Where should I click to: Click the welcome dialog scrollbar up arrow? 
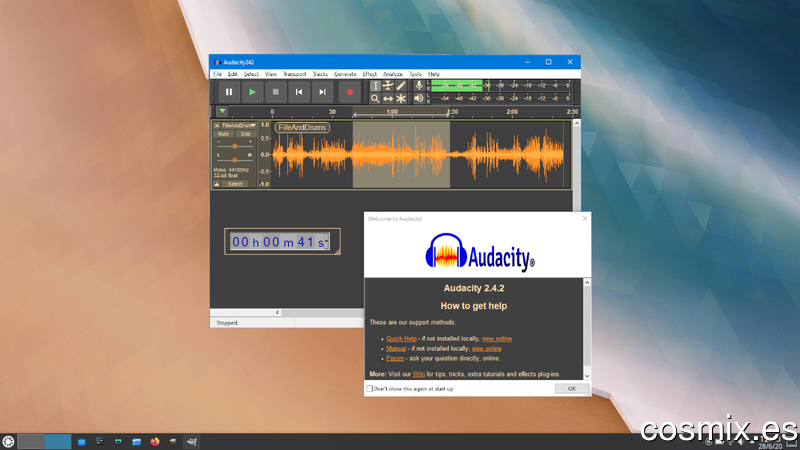pos(587,282)
